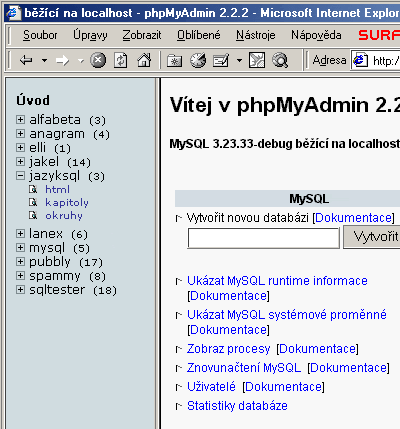Expand the spammy database node
This screenshot has height=429, width=400.
tap(20, 275)
